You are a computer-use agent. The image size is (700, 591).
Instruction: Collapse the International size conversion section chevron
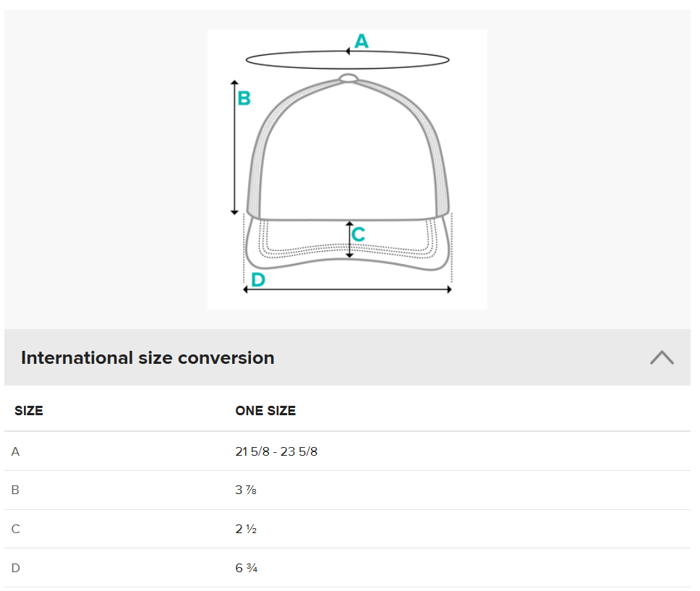pos(661,357)
